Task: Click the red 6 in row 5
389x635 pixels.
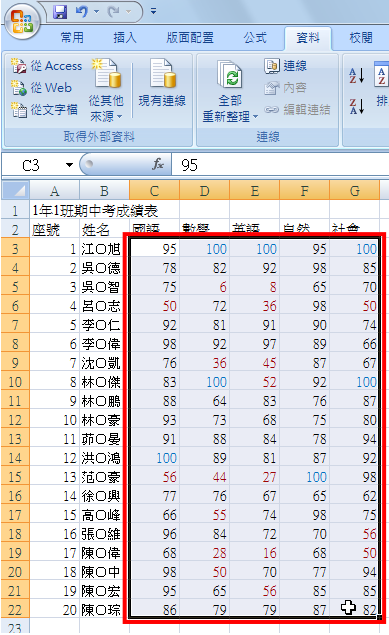Action: tap(204, 287)
